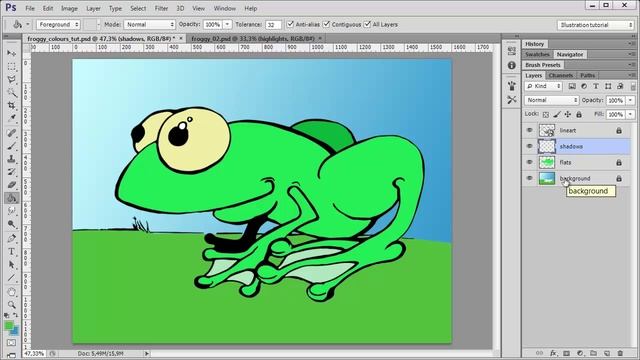This screenshot has width=640, height=360.
Task: Select the Polygonal Lasso tool
Action: tap(11, 80)
